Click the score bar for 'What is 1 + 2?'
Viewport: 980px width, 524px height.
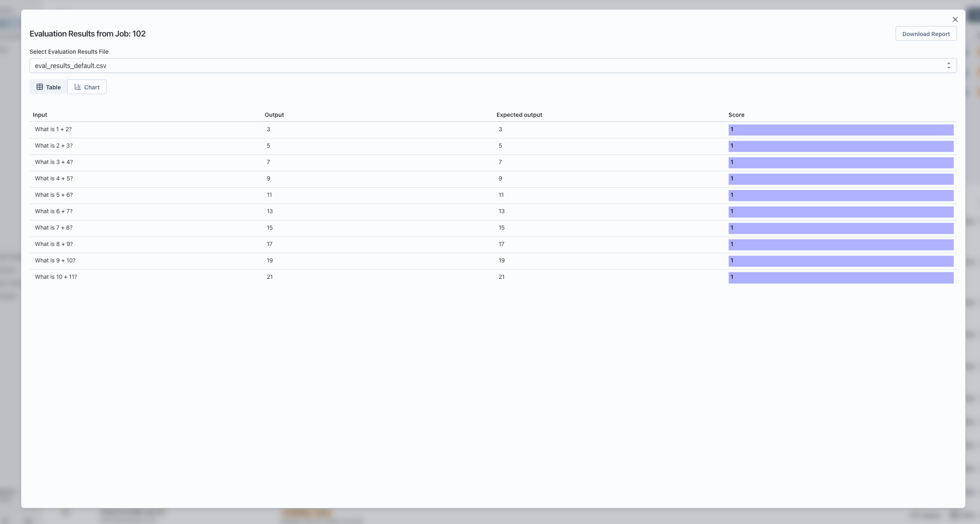(x=841, y=130)
